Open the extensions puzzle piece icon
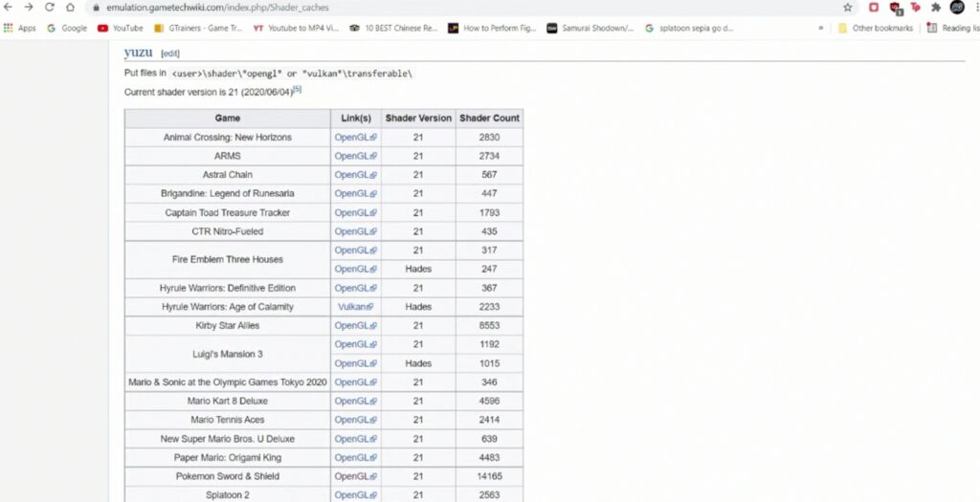This screenshot has height=502, width=980. click(936, 8)
